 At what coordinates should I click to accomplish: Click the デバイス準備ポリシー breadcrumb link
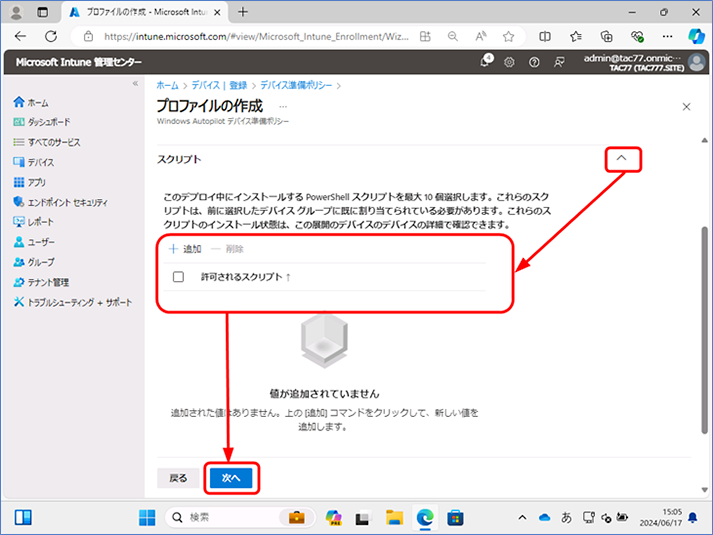(x=296, y=85)
